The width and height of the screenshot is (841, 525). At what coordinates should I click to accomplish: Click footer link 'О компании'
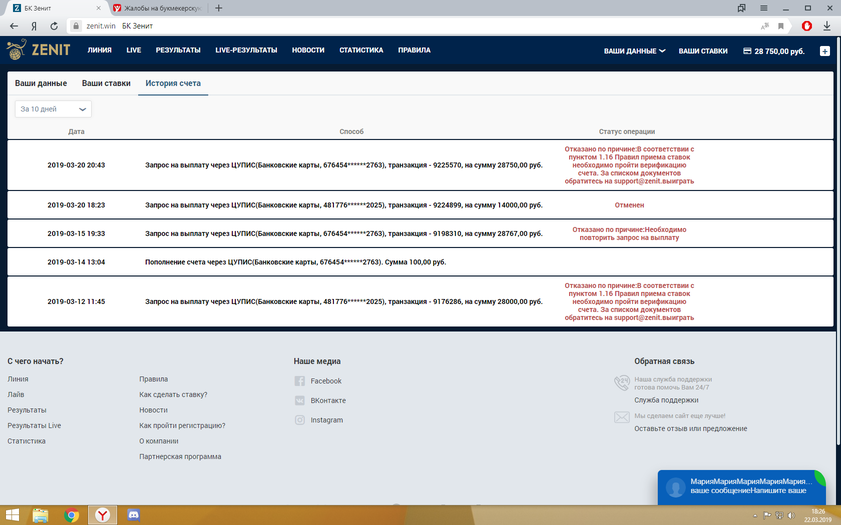coord(158,441)
